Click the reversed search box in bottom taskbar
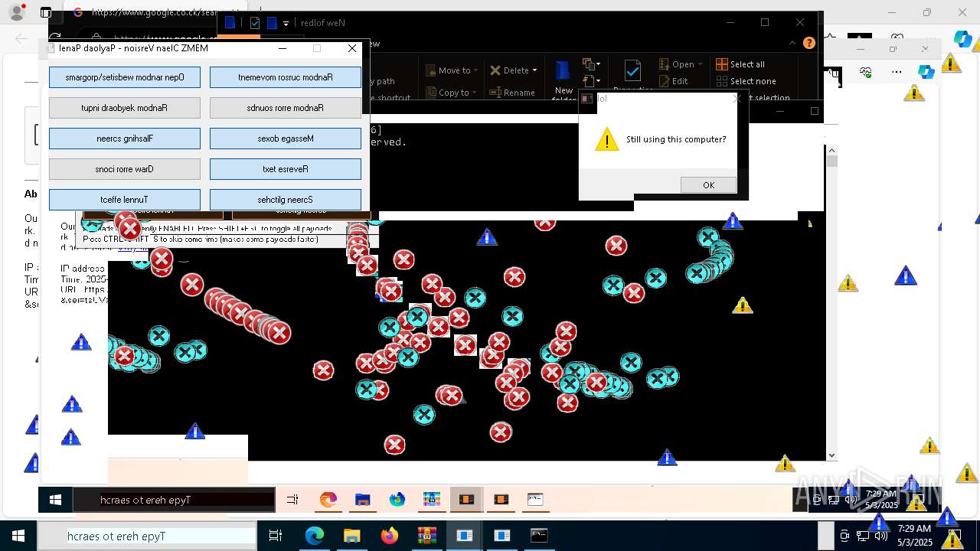The height and width of the screenshot is (551, 980). point(146,536)
